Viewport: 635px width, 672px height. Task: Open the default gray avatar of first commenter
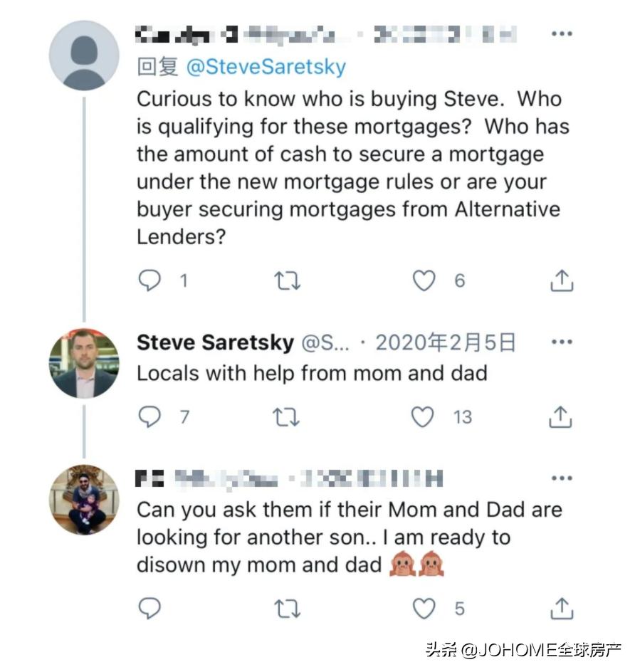[x=84, y=56]
